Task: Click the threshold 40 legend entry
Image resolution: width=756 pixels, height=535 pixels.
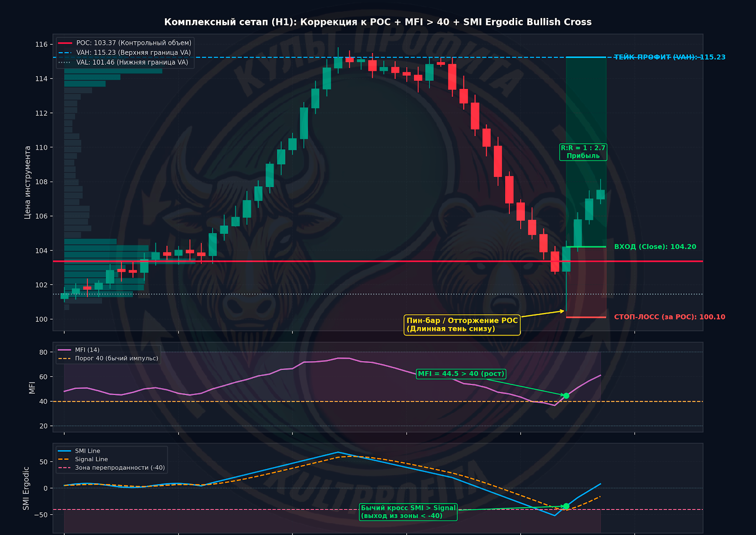Action: point(108,358)
